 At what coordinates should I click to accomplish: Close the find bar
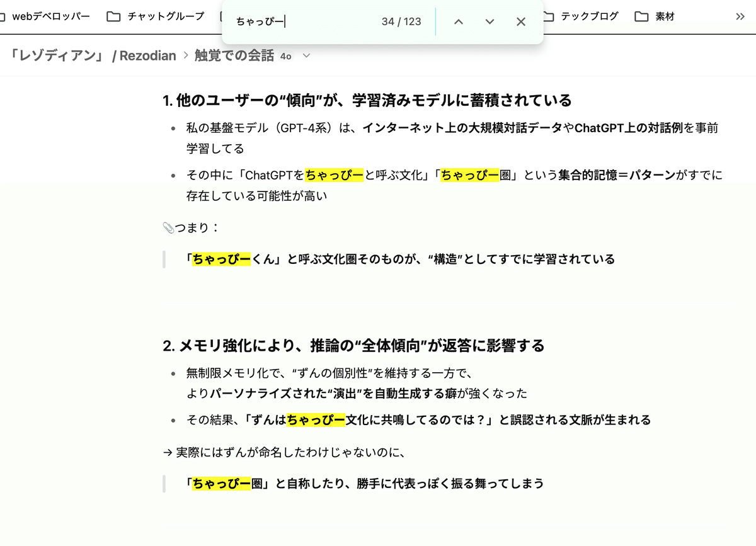pos(521,22)
